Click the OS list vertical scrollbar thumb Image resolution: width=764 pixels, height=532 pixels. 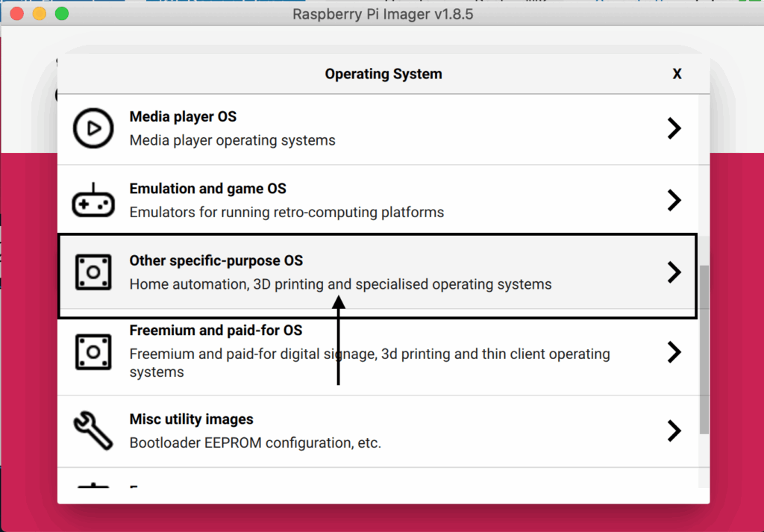click(704, 349)
